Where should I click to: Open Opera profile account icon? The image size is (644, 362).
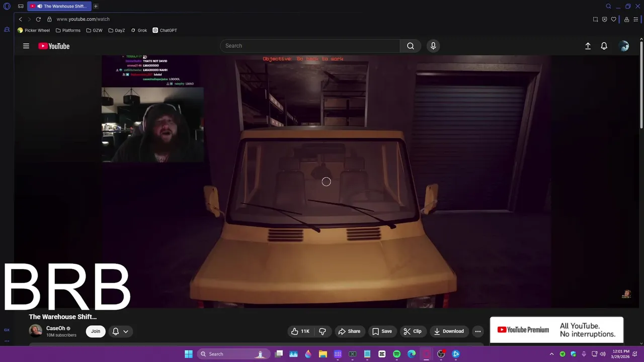pos(626,19)
